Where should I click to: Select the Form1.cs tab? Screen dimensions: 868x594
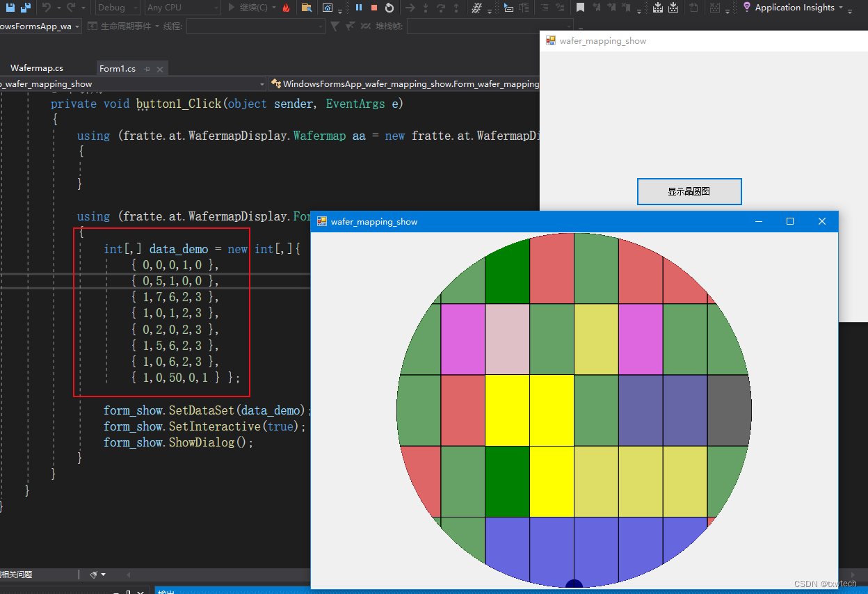point(117,67)
